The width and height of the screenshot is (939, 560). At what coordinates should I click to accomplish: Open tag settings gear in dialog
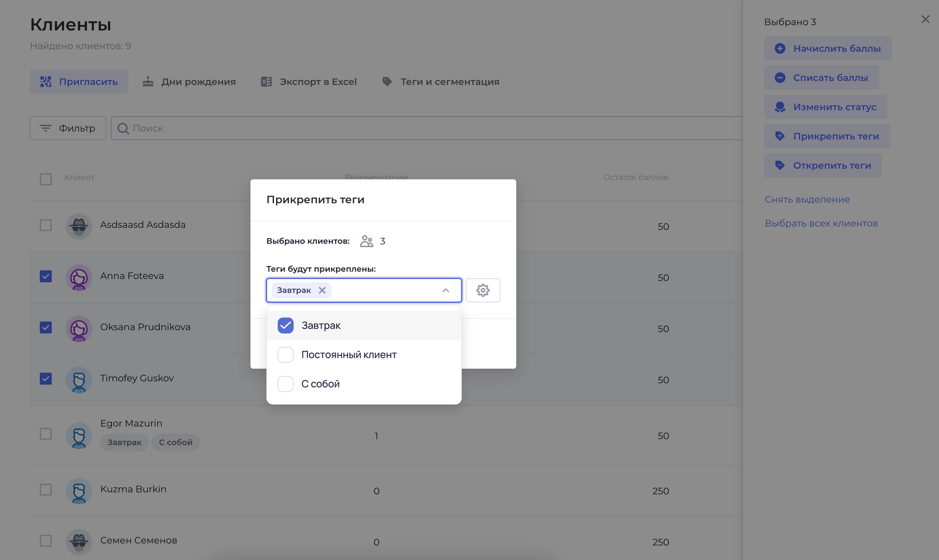click(x=483, y=290)
